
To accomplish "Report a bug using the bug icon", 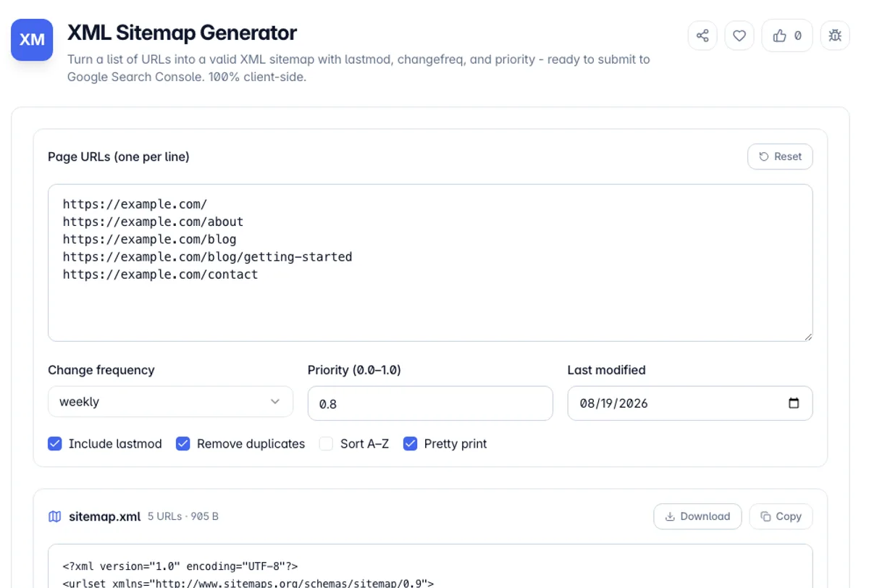I will coord(835,35).
